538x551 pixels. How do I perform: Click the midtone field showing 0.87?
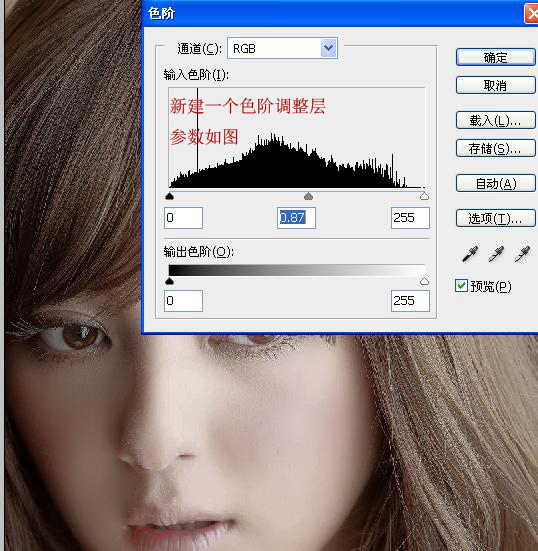click(296, 218)
